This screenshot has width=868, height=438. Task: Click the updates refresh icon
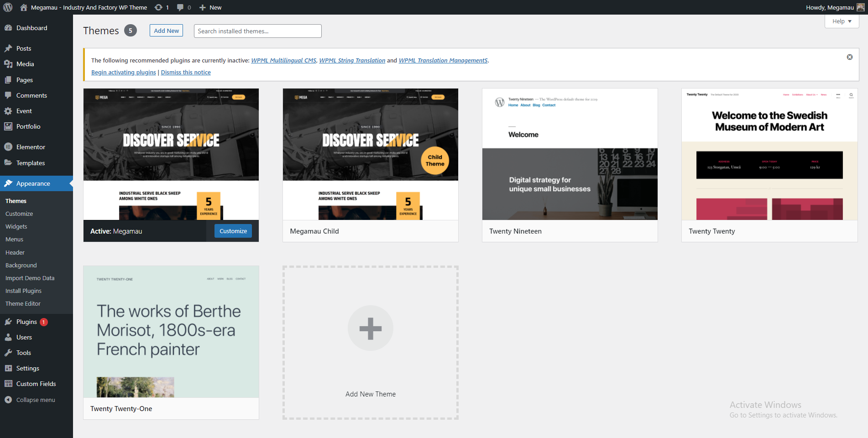158,7
